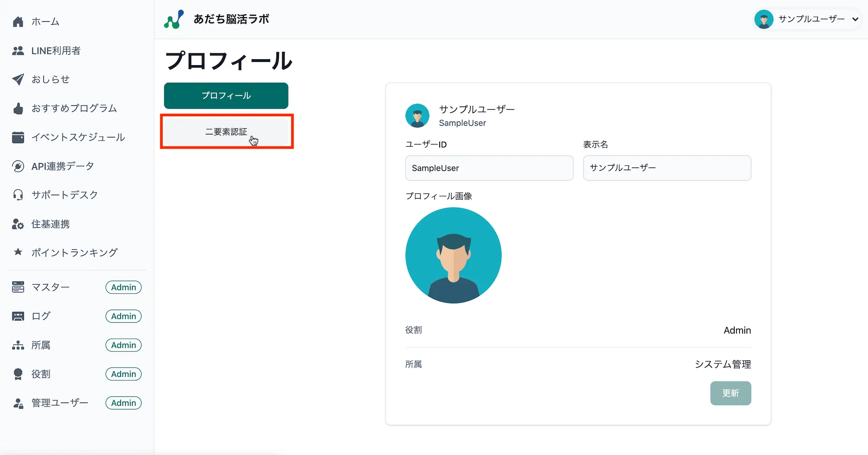This screenshot has width=868, height=455.
Task: Click the あだち脳活ラボ logo icon
Action: coord(174,20)
